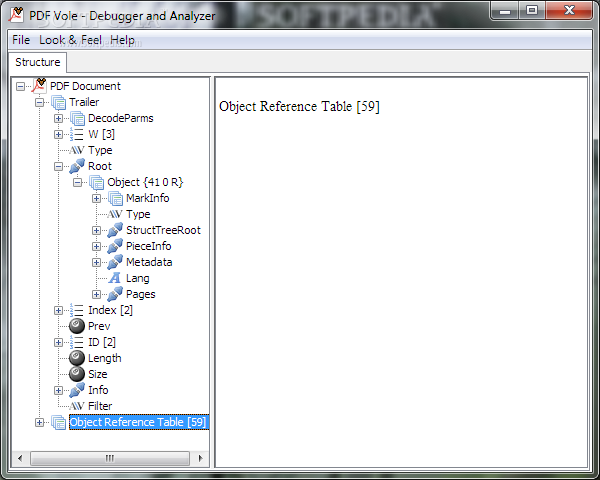The image size is (600, 480).
Task: Select the Trailer tree row label
Action: point(84,102)
